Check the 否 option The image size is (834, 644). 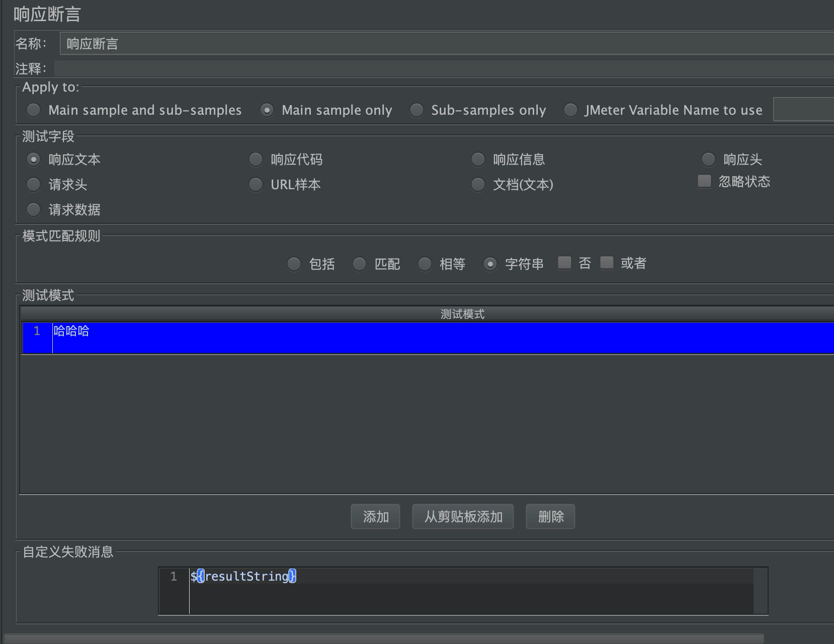pos(564,262)
